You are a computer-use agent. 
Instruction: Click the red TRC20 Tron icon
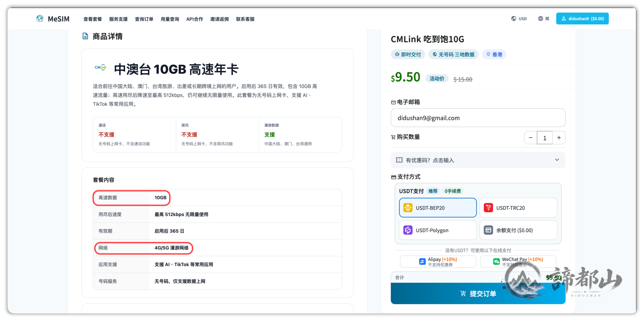(x=488, y=208)
